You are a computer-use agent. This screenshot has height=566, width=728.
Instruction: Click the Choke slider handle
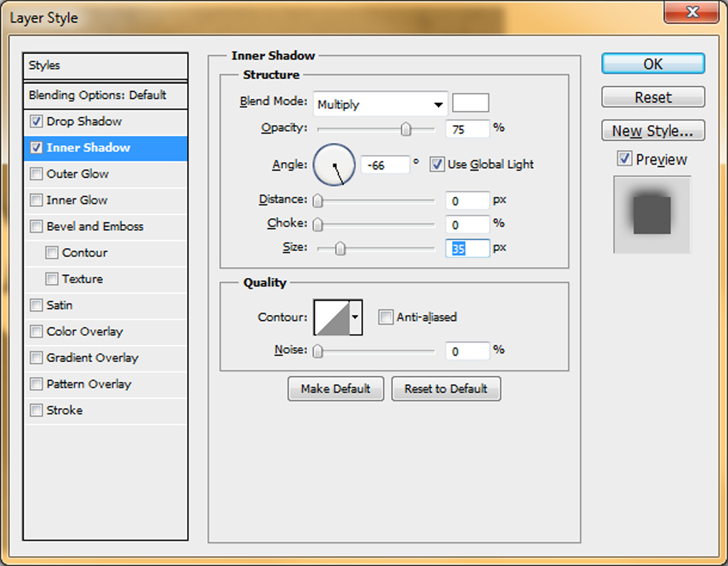pyautogui.click(x=318, y=225)
